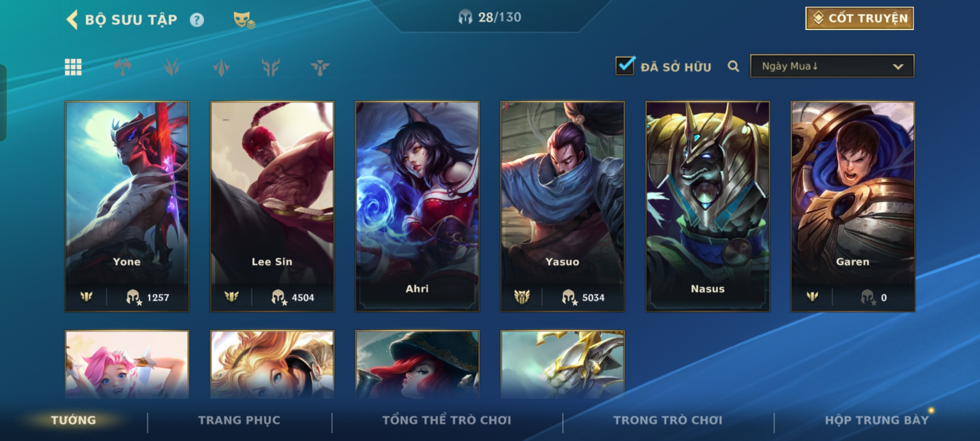
Task: Filter by the last winged role icon
Action: click(x=320, y=67)
